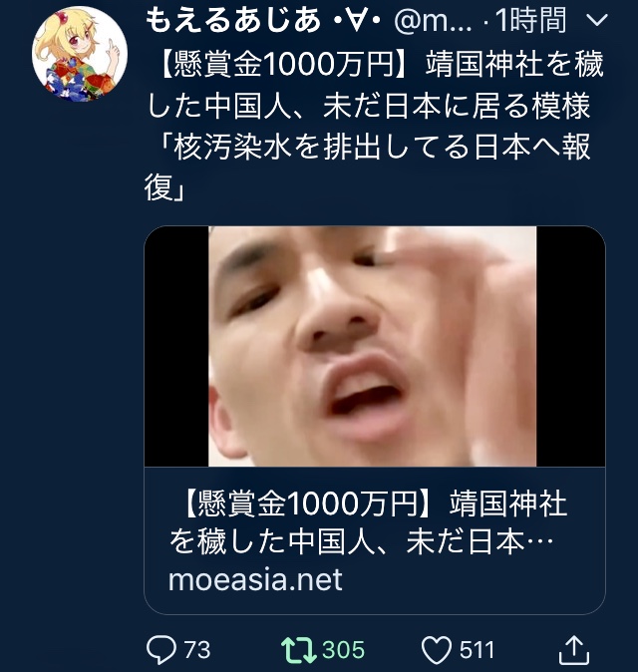Select the @m... account handle
Screen dimensions: 638x672
pyautogui.click(x=433, y=21)
